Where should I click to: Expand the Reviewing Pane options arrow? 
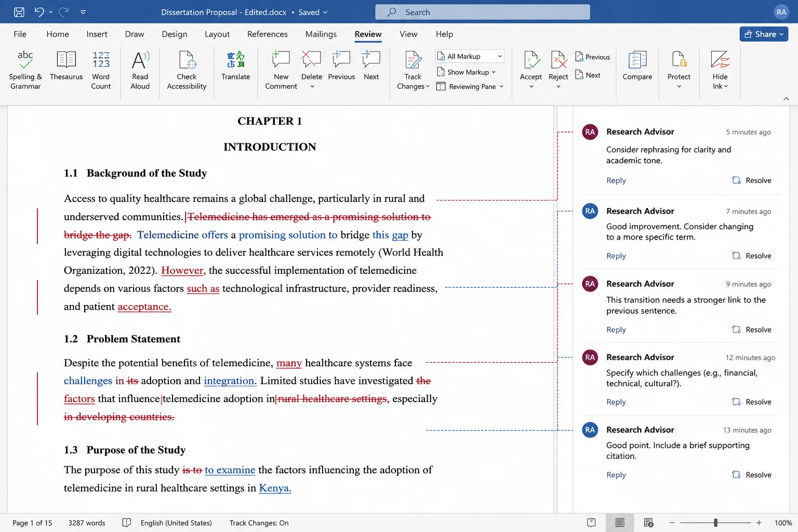(x=501, y=87)
